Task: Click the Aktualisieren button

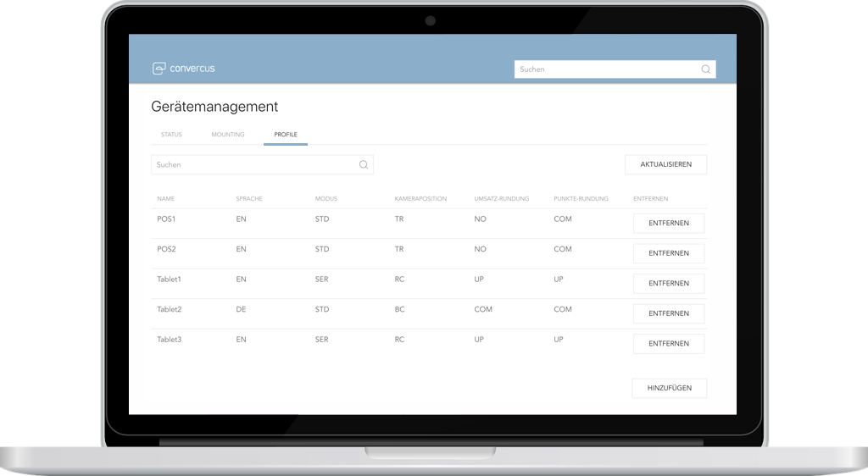Action: [666, 164]
